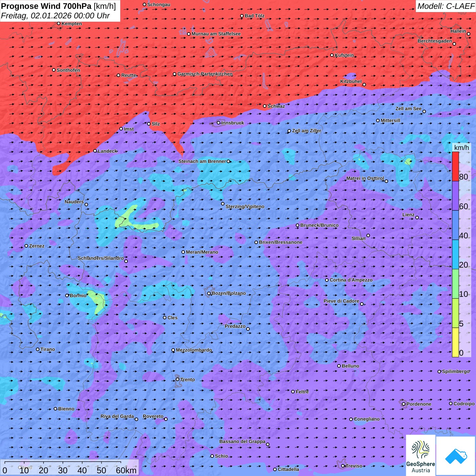Click the red 80 km/h legend swatch

click(455, 166)
